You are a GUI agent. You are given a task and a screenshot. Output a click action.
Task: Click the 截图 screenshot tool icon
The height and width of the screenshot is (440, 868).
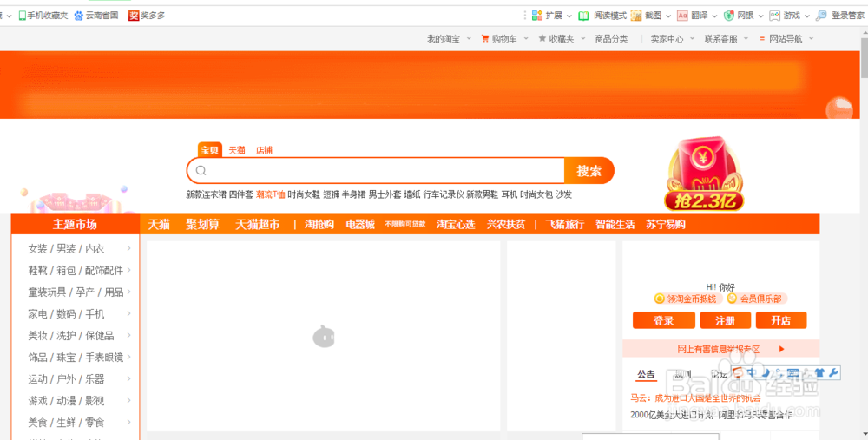pyautogui.click(x=636, y=16)
